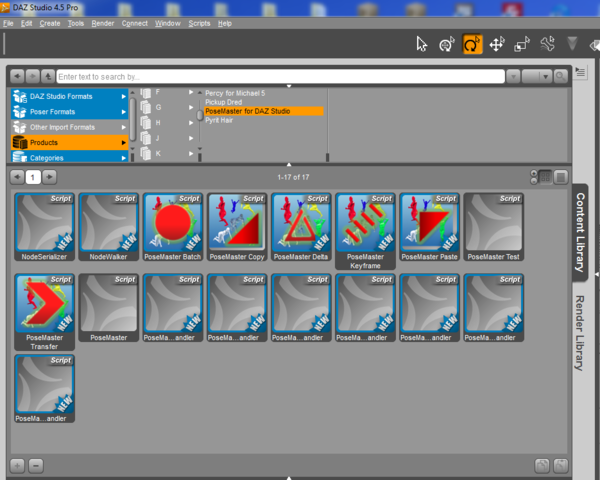Screen dimensions: 600x480
Task: Open the Connect menu
Action: tap(135, 23)
